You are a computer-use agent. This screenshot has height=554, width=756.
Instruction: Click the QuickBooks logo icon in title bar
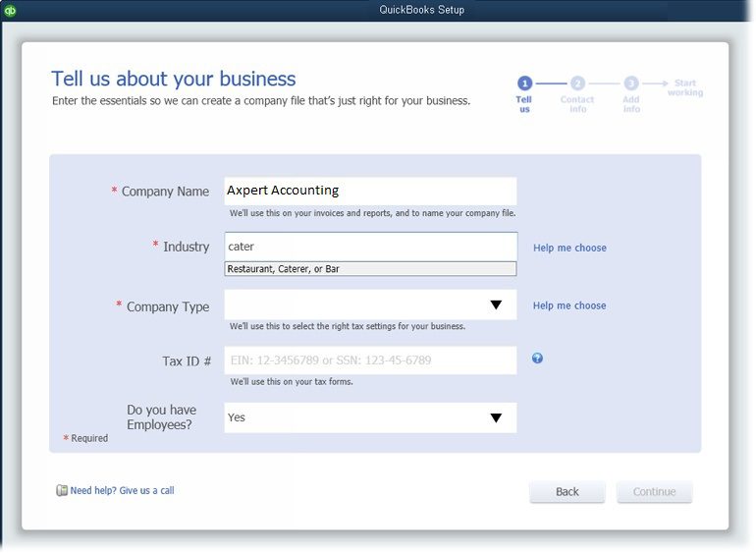(x=10, y=10)
